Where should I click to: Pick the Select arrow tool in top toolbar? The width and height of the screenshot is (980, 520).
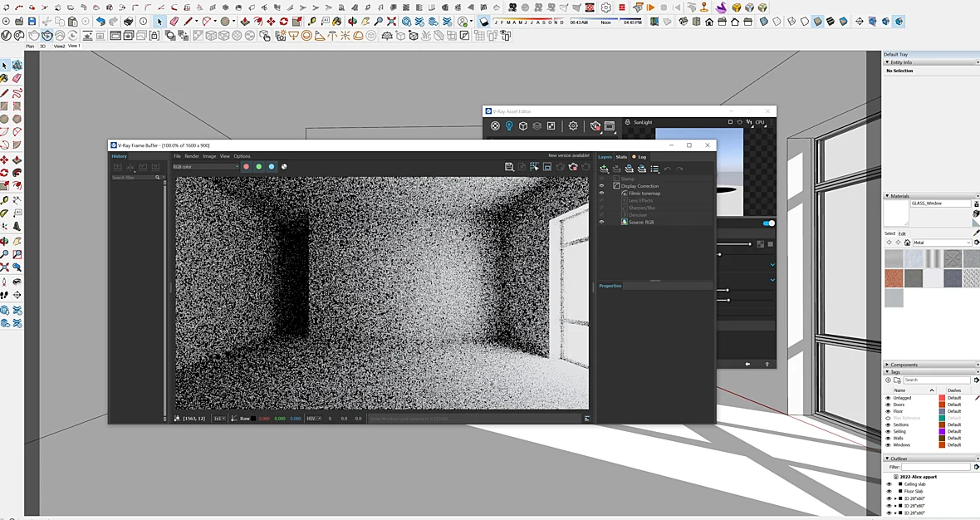point(159,22)
